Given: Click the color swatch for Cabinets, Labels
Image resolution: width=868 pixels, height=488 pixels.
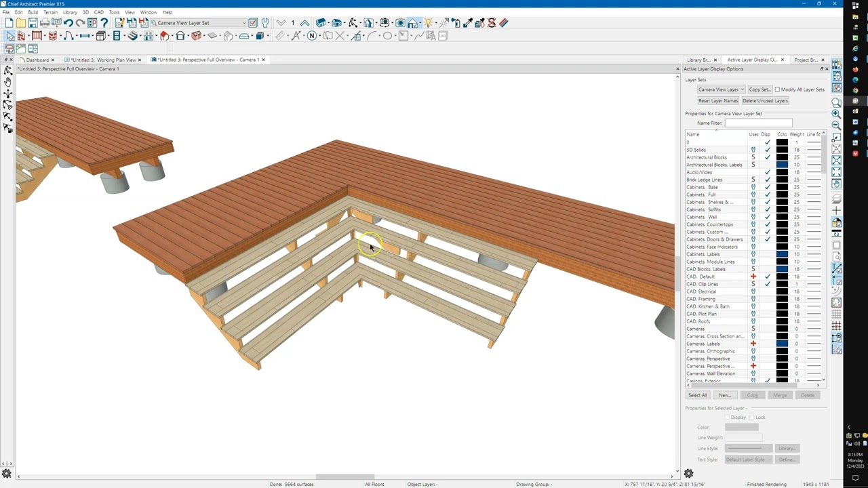Looking at the screenshot, I should click(782, 254).
